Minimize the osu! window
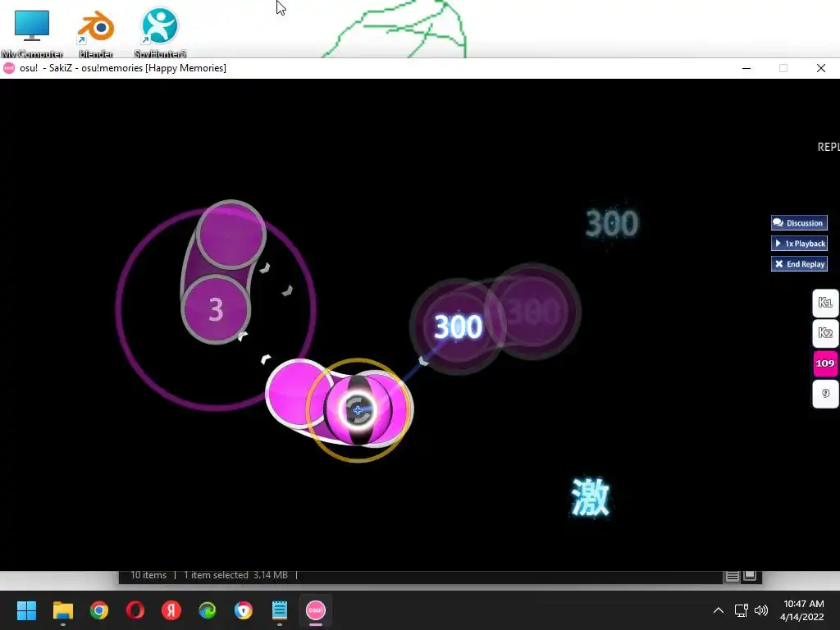The width and height of the screenshot is (840, 630). (x=746, y=68)
